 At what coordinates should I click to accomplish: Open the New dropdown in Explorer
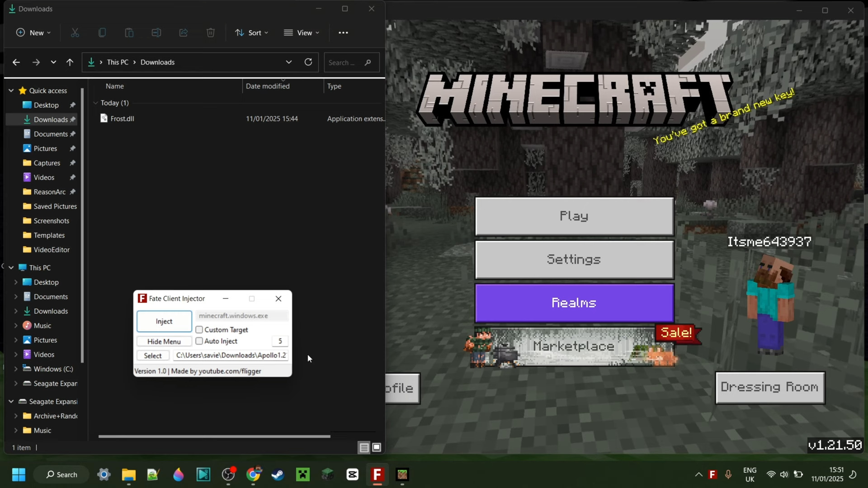33,33
